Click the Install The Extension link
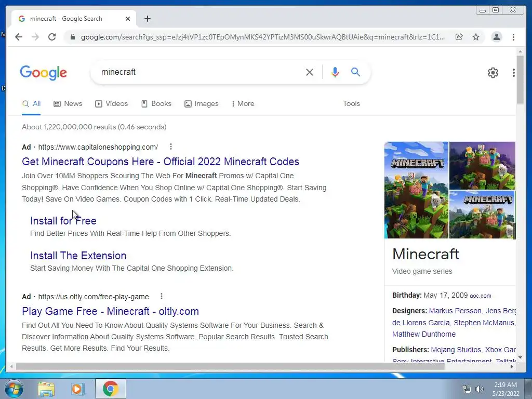The image size is (532, 399). click(x=78, y=256)
